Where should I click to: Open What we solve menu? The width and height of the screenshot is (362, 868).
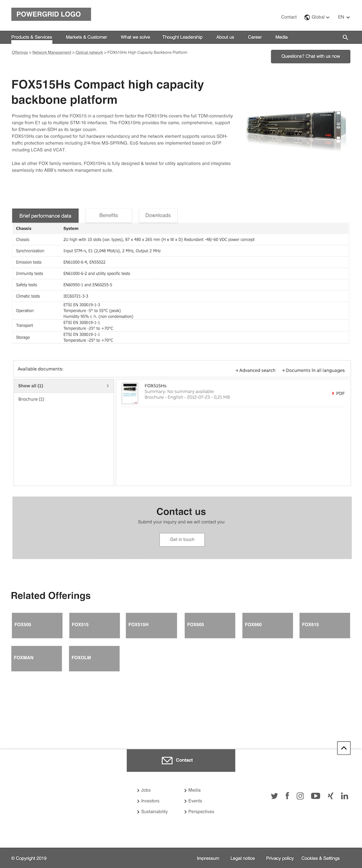135,37
